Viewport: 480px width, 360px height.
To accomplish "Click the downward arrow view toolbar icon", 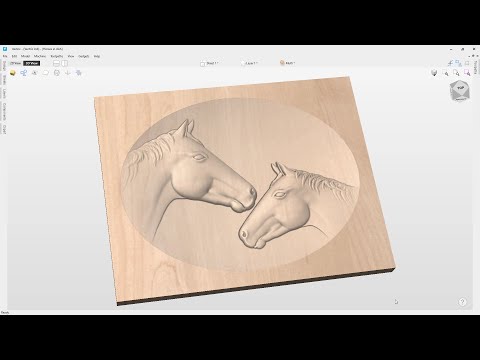I will (x=68, y=73).
